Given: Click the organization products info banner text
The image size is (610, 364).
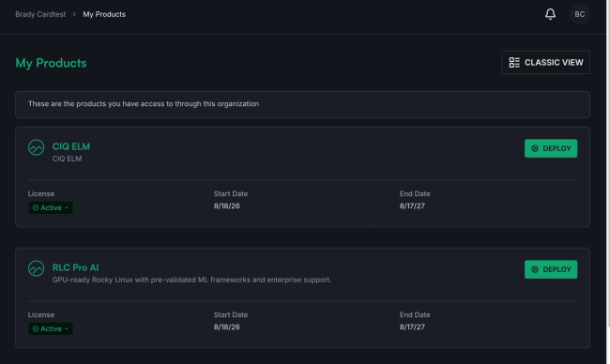Looking at the screenshot, I should point(144,104).
